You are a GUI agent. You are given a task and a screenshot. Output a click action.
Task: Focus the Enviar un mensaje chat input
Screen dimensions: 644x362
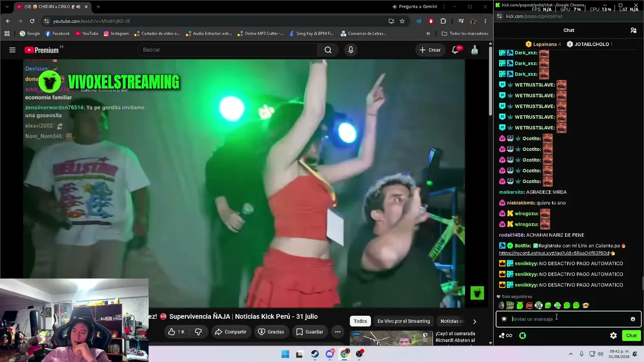click(x=569, y=319)
